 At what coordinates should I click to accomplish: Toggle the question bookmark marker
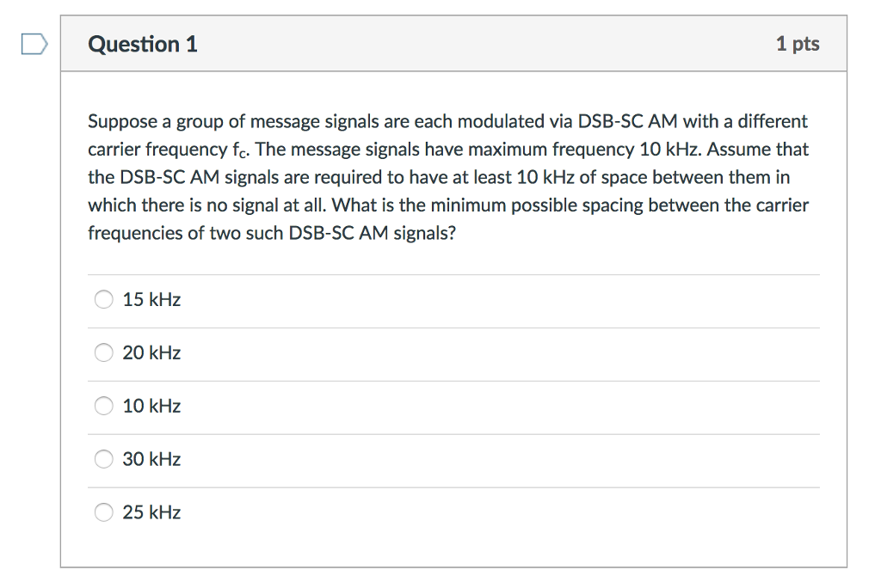[x=34, y=42]
